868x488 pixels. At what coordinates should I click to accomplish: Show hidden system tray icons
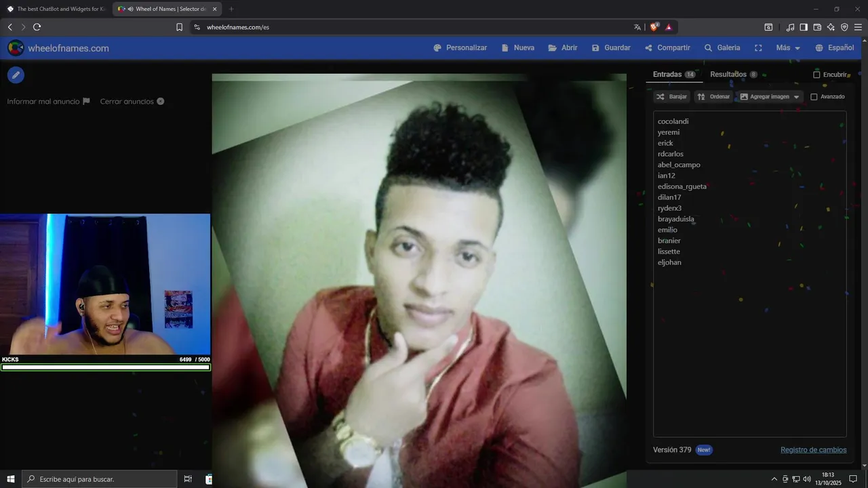pos(774,479)
